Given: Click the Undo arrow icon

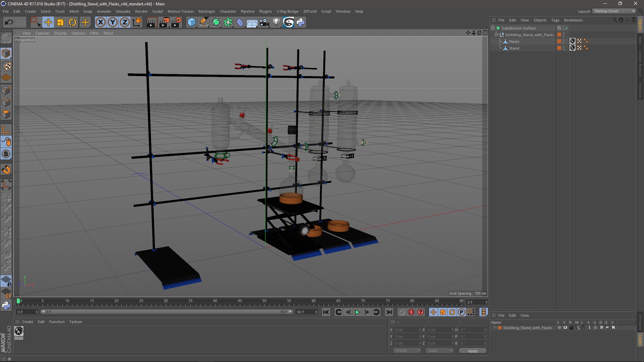Looking at the screenshot, I should 9,22.
